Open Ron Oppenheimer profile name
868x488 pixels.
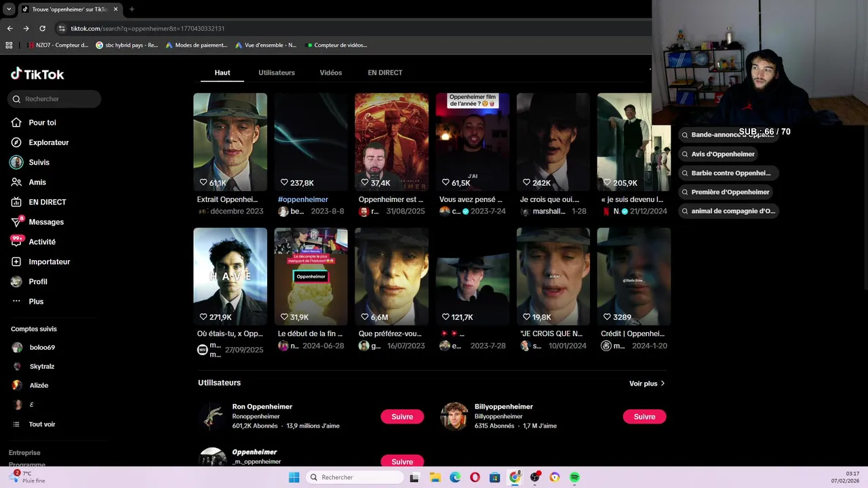click(x=262, y=407)
